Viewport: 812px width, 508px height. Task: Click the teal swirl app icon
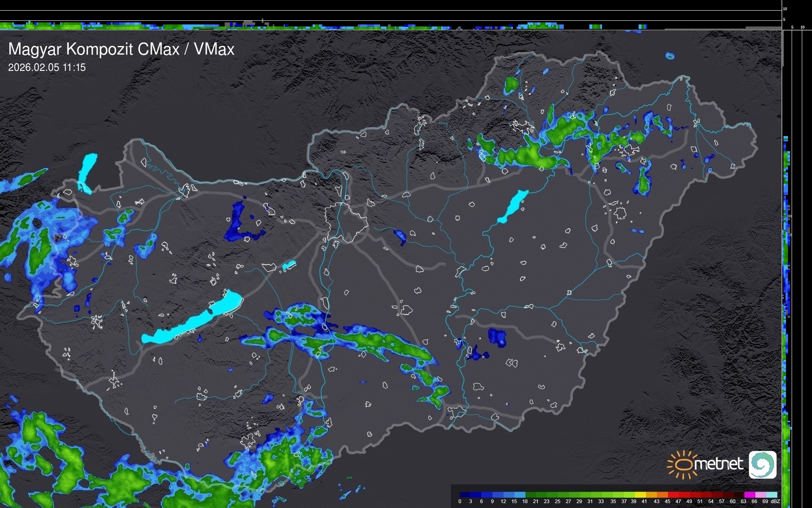(x=762, y=464)
